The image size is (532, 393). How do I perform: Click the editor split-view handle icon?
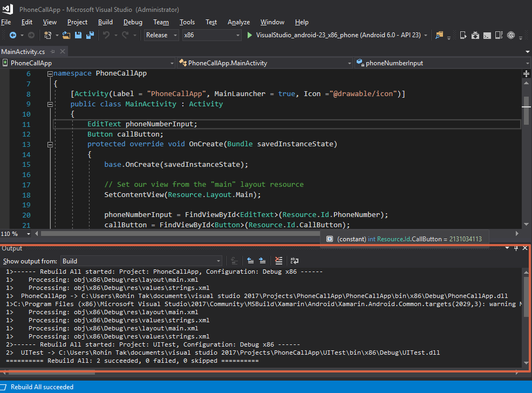click(526, 73)
